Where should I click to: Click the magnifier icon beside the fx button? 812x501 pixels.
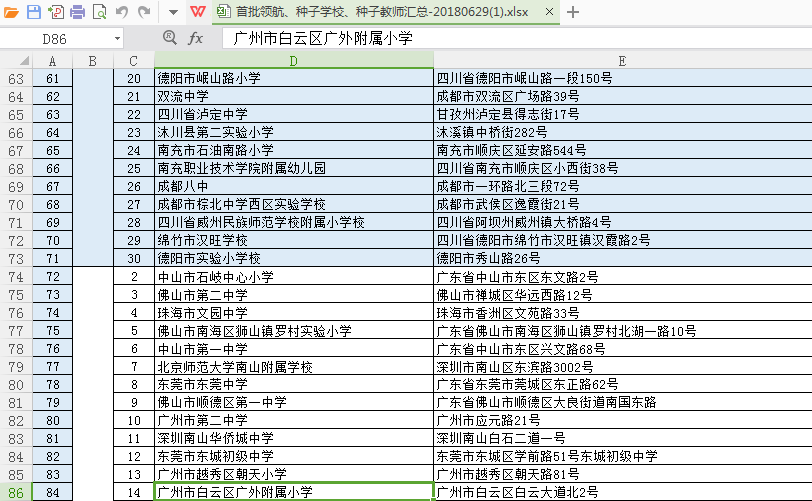(x=170, y=38)
